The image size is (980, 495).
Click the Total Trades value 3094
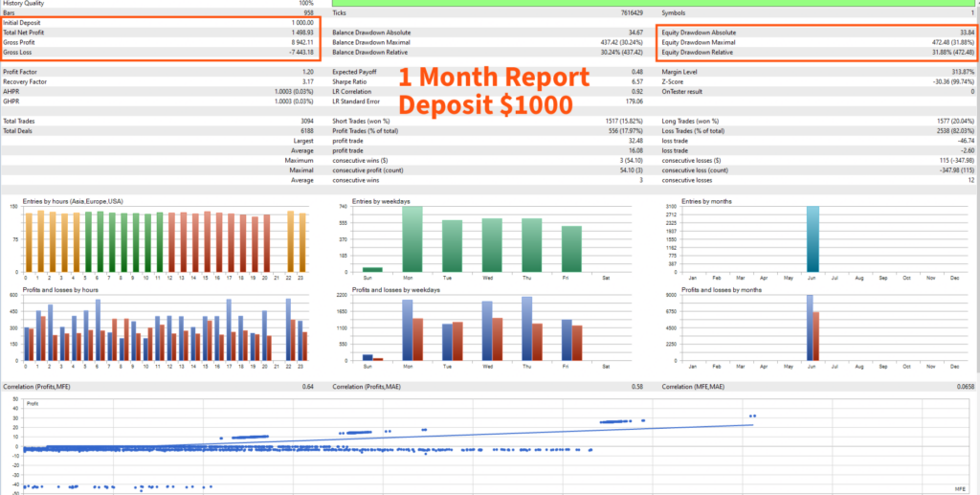(x=307, y=122)
